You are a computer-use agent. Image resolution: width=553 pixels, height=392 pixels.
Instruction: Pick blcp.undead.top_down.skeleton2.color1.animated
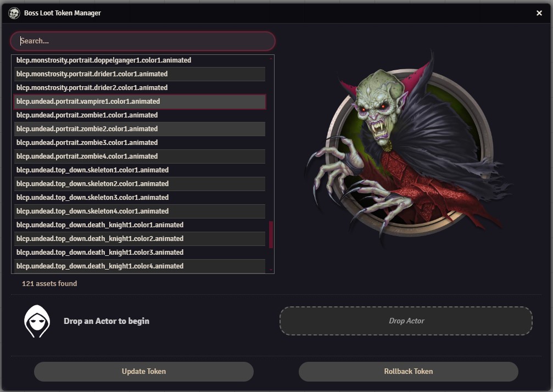click(139, 184)
